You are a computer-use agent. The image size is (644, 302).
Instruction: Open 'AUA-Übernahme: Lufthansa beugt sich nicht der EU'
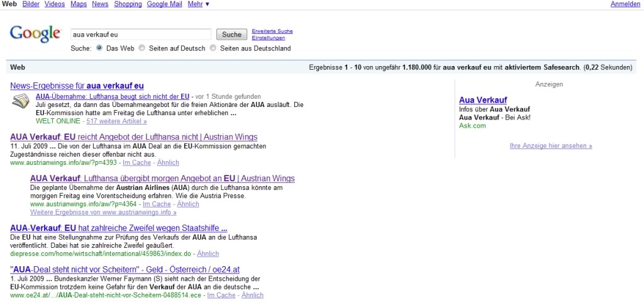coord(113,97)
